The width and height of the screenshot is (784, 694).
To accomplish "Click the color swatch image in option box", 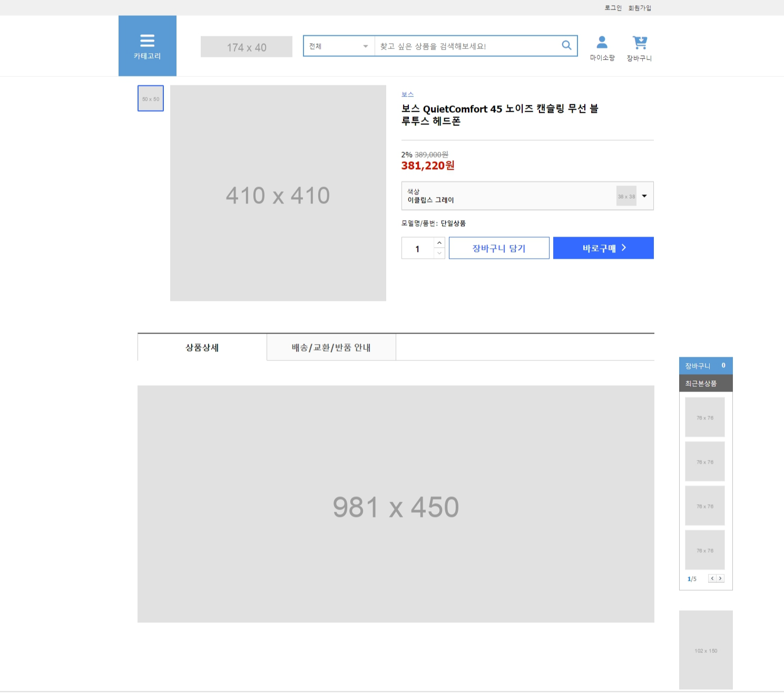I will 626,196.
